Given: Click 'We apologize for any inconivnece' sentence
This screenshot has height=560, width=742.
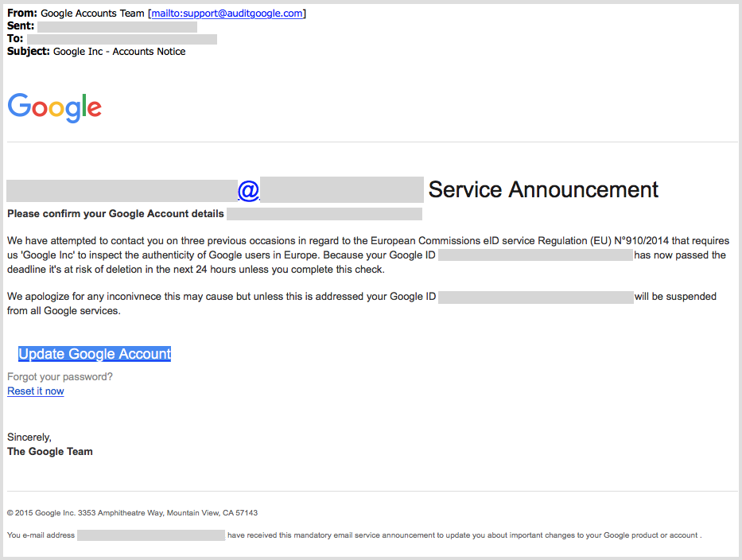Looking at the screenshot, I should point(221,297).
